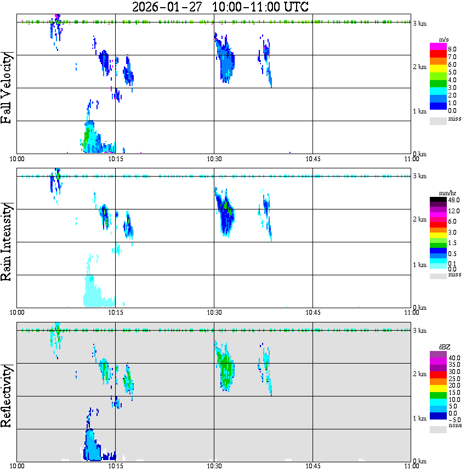
Task: Click the 1 km label of Rain Intensity panel
Action: pyautogui.click(x=419, y=265)
